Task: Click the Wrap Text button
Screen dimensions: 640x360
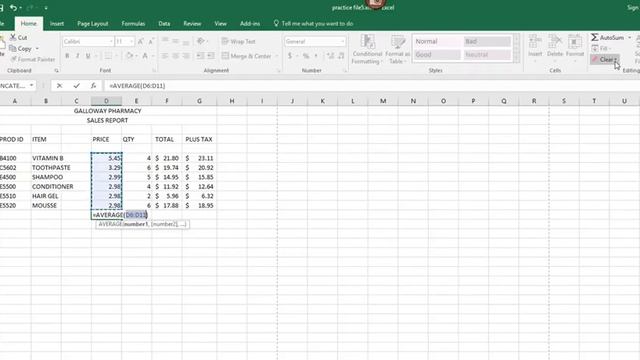Action: point(238,41)
